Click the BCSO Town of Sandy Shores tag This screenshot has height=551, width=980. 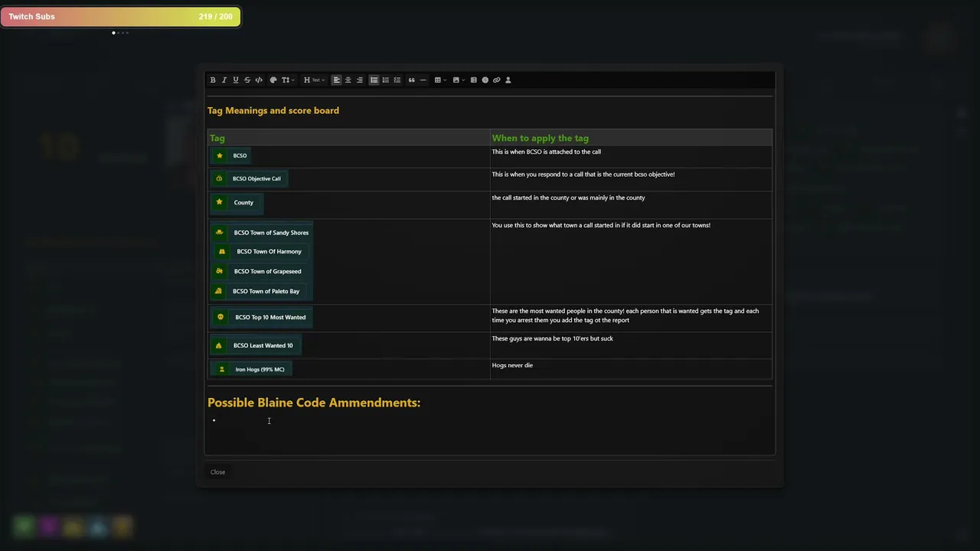263,233
